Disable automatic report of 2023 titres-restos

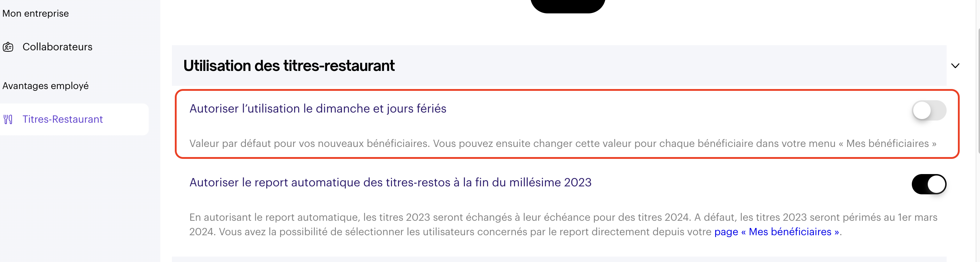(x=928, y=184)
